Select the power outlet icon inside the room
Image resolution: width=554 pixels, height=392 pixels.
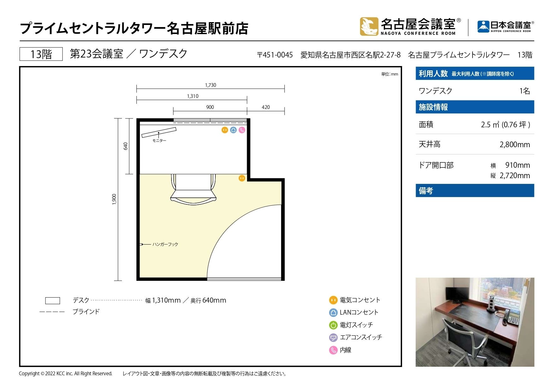click(x=225, y=130)
